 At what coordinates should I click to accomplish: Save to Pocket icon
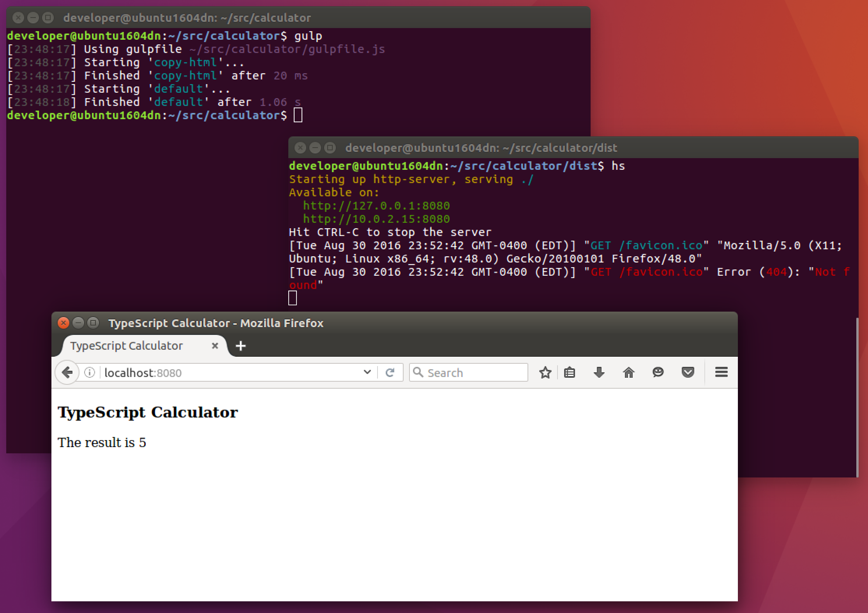coord(688,373)
